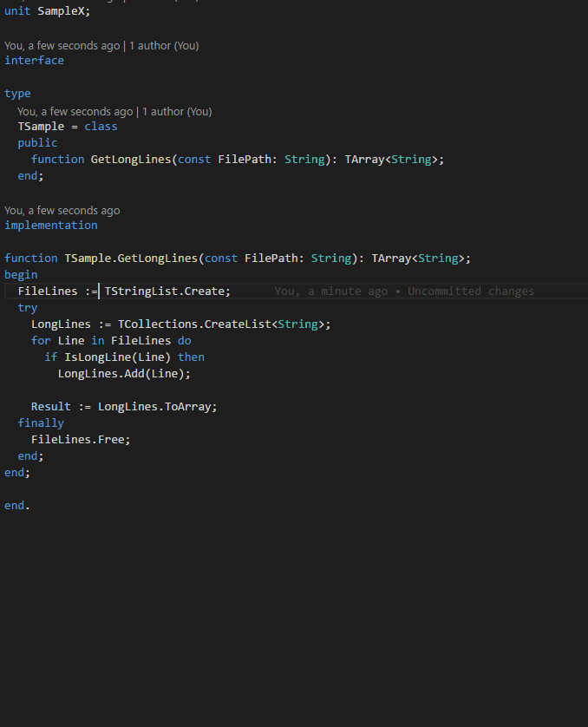Image resolution: width=588 pixels, height=727 pixels.
Task: Open '1 author (You)' CodeLens above TSample
Action: tap(177, 111)
